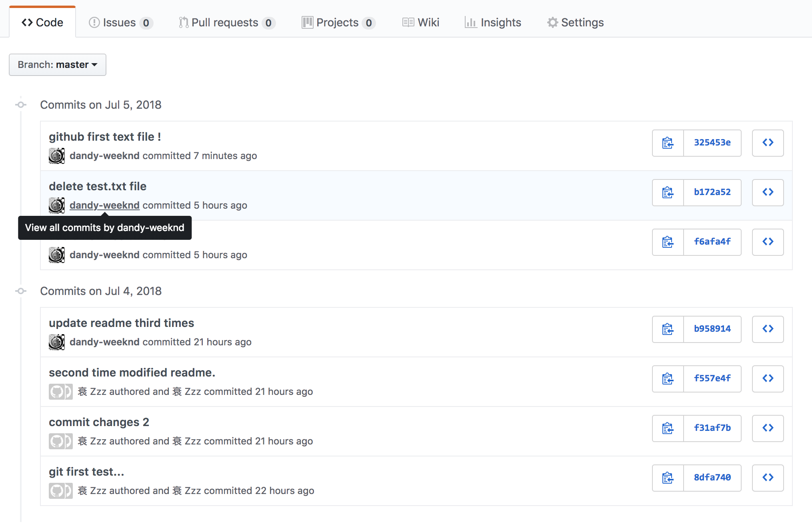Open commit hash link b172a52

[x=712, y=192]
